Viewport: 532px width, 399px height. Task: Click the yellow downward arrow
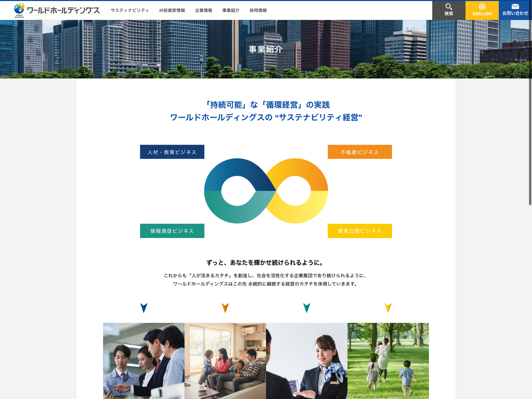[388, 308]
